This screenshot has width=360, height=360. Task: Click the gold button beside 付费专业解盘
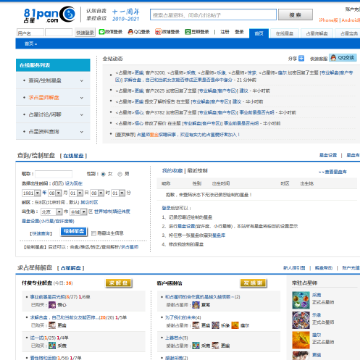[119, 283]
